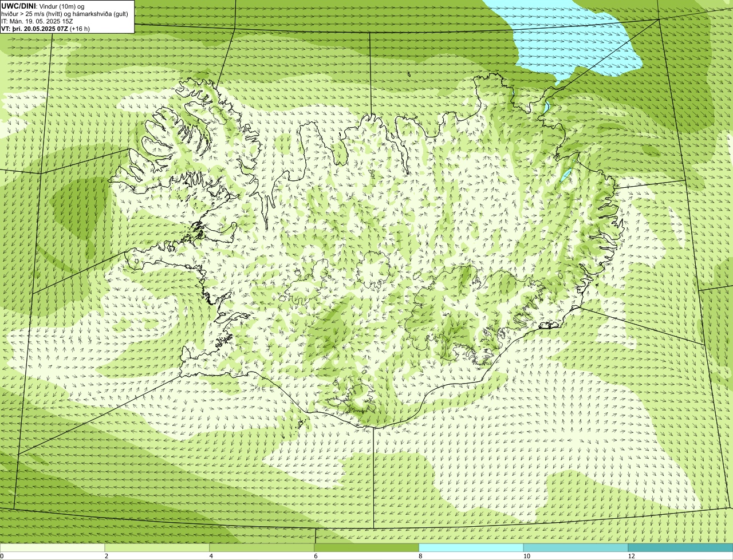The image size is (733, 560).
Task: Click the 'IT: Mán. 19. 05. 2025 15Z' line
Action: point(37,21)
